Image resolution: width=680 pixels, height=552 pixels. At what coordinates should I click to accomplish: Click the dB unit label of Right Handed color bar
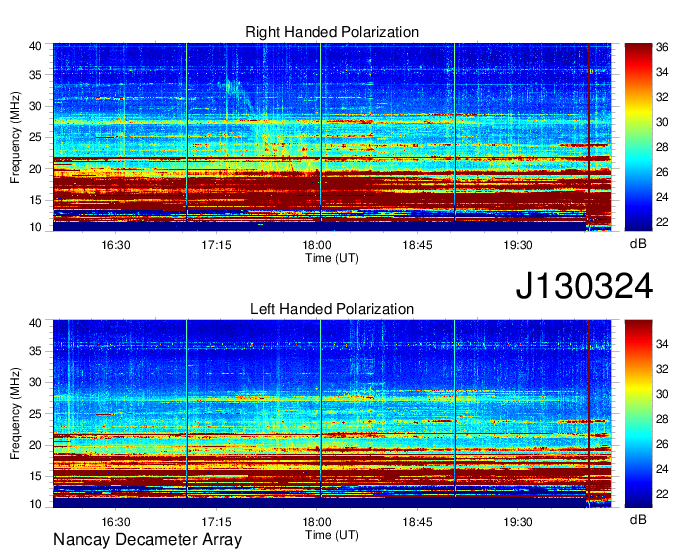638,244
